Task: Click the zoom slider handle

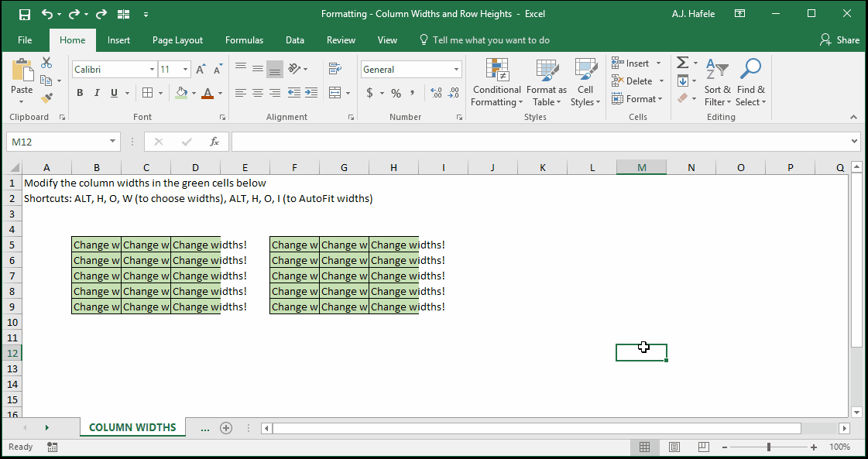Action: 769,447
